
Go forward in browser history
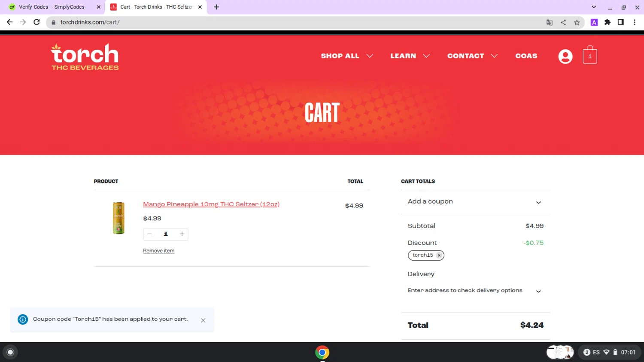pos(23,22)
